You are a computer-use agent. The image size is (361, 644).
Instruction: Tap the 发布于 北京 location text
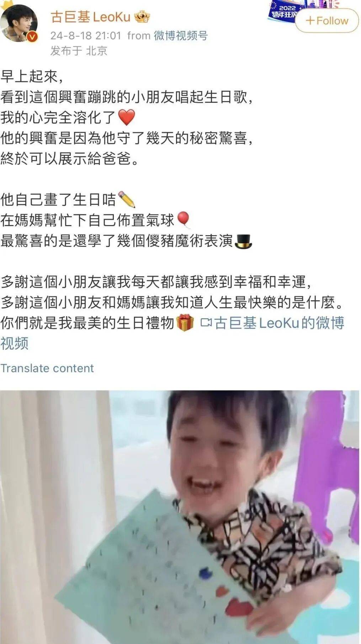pyautogui.click(x=79, y=50)
